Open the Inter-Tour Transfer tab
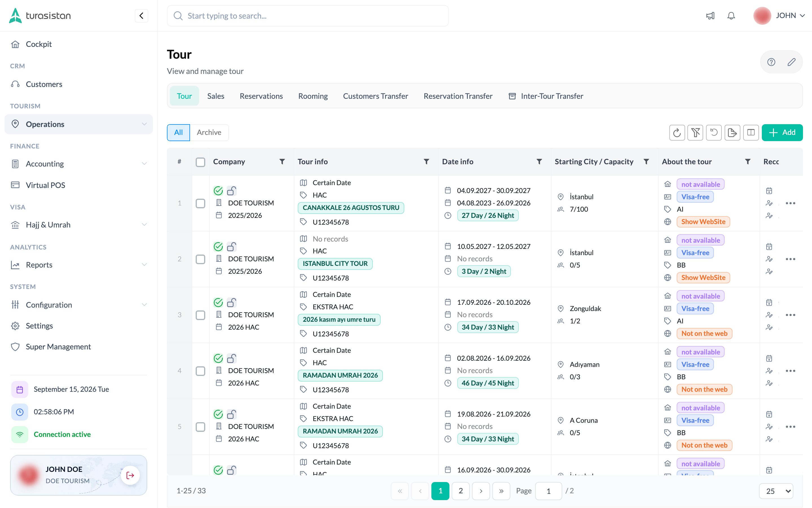 (546, 96)
